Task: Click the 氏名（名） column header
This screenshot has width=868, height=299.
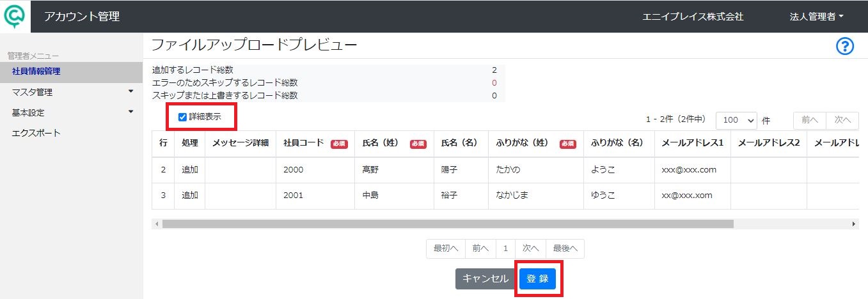Action: click(x=461, y=144)
